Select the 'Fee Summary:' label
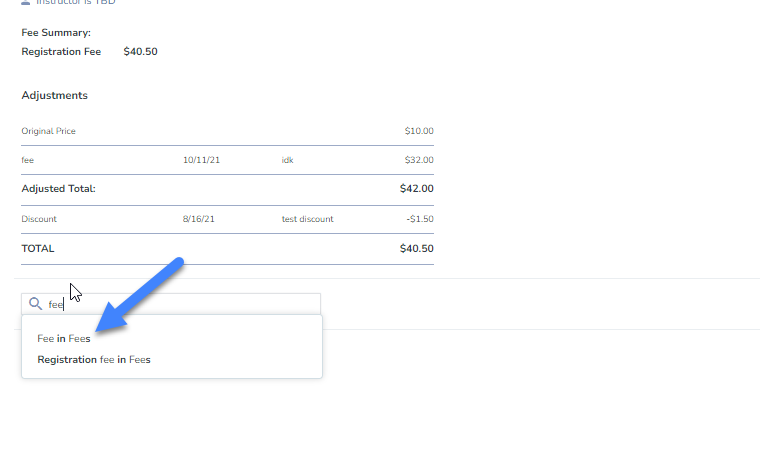The image size is (760, 468). tap(56, 32)
